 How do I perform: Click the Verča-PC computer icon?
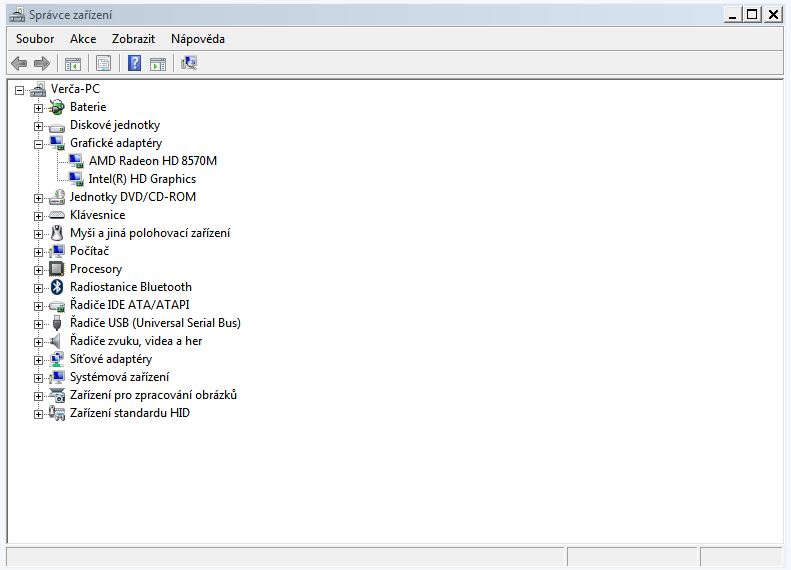38,90
